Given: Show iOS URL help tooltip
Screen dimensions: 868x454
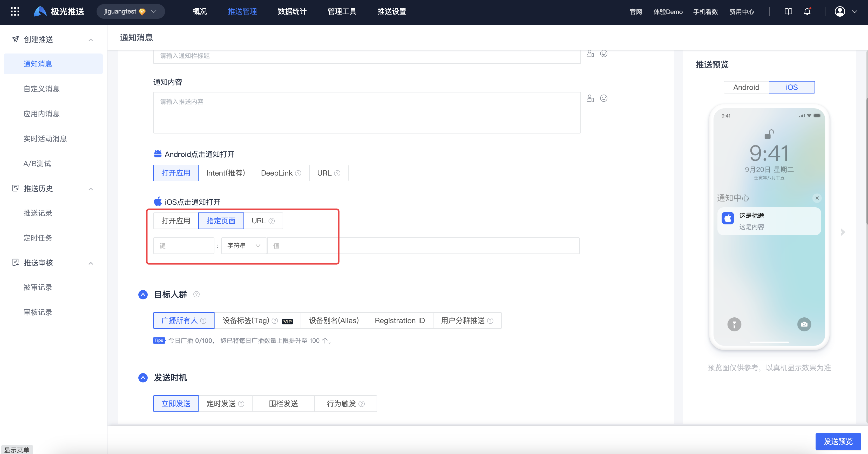Looking at the screenshot, I should click(272, 221).
